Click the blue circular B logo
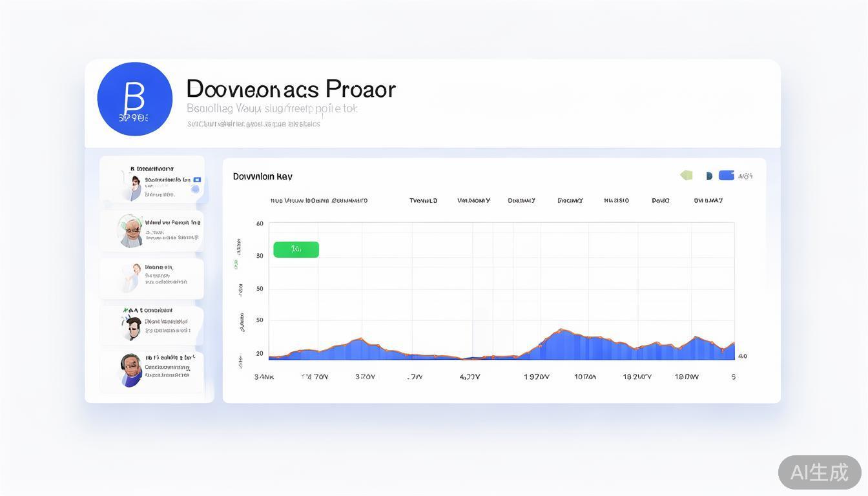 (134, 99)
